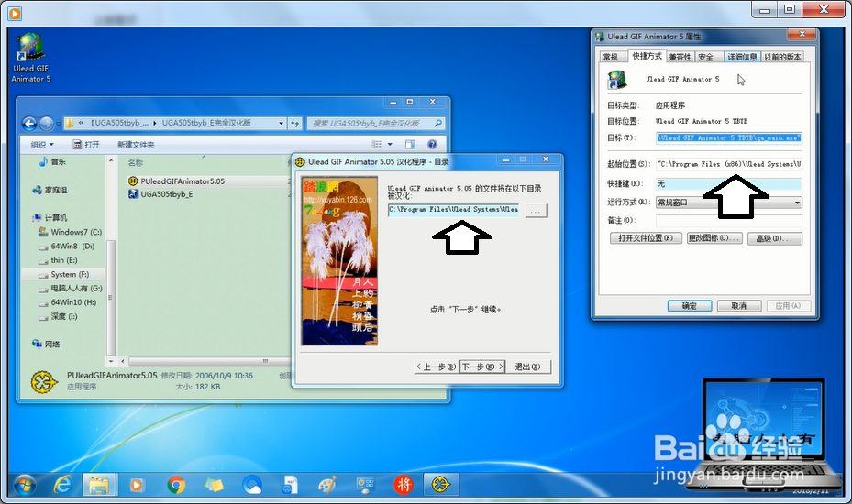
Task: Click 取消 in properties dialog
Action: click(x=739, y=306)
